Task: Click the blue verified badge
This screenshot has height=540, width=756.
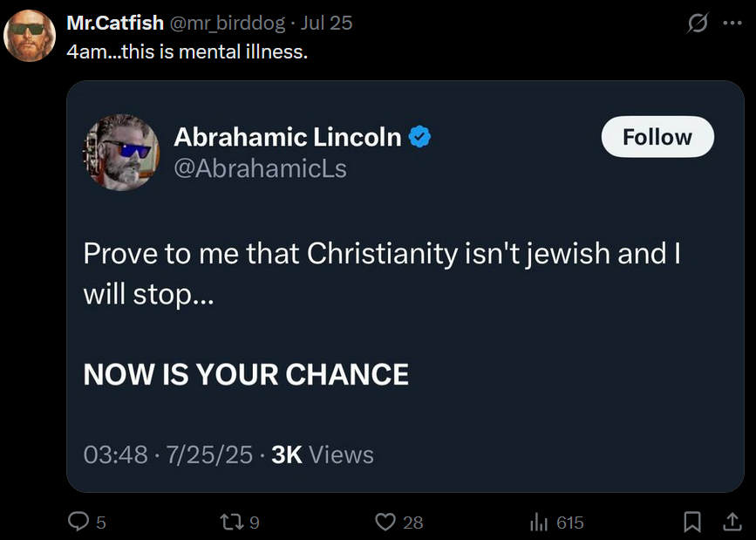Action: coord(420,137)
